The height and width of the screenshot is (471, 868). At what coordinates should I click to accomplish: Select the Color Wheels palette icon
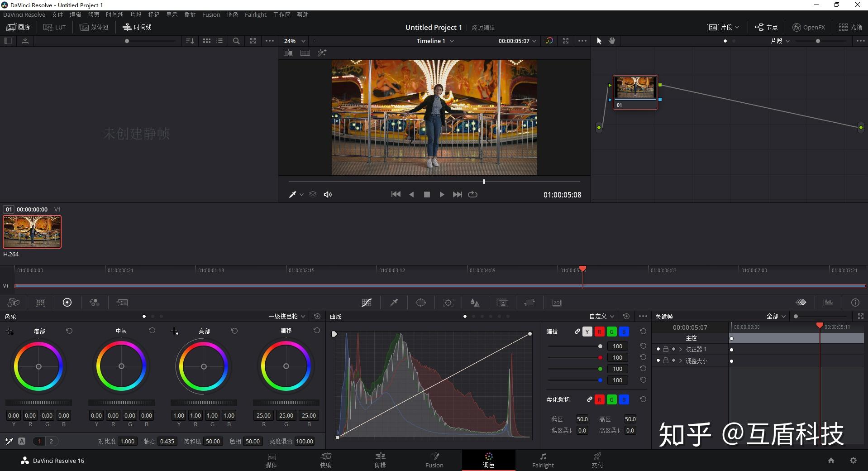[67, 303]
